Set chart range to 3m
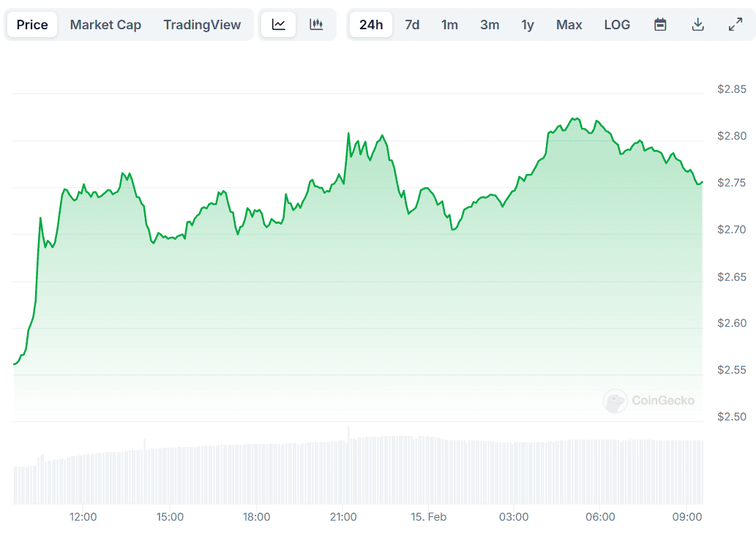This screenshot has height=536, width=756. coord(490,25)
